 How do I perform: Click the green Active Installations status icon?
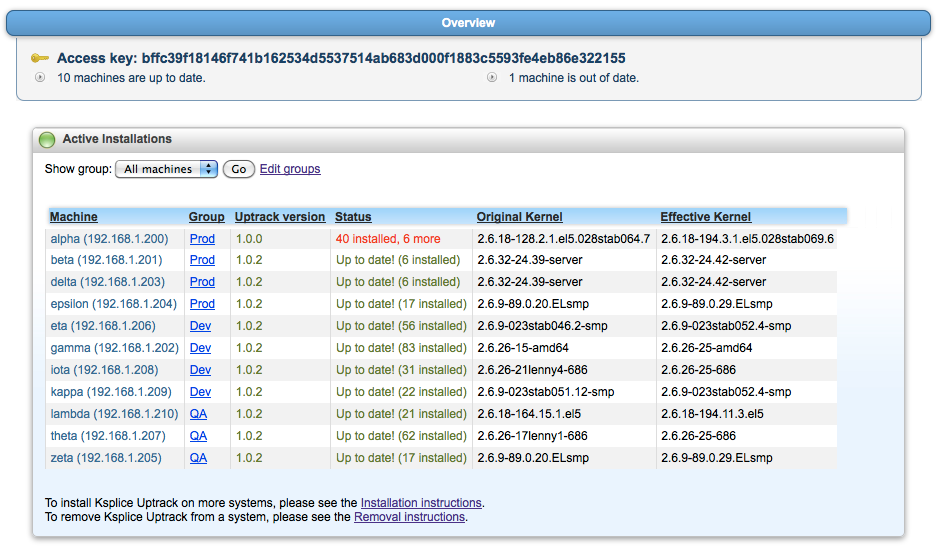click(47, 140)
